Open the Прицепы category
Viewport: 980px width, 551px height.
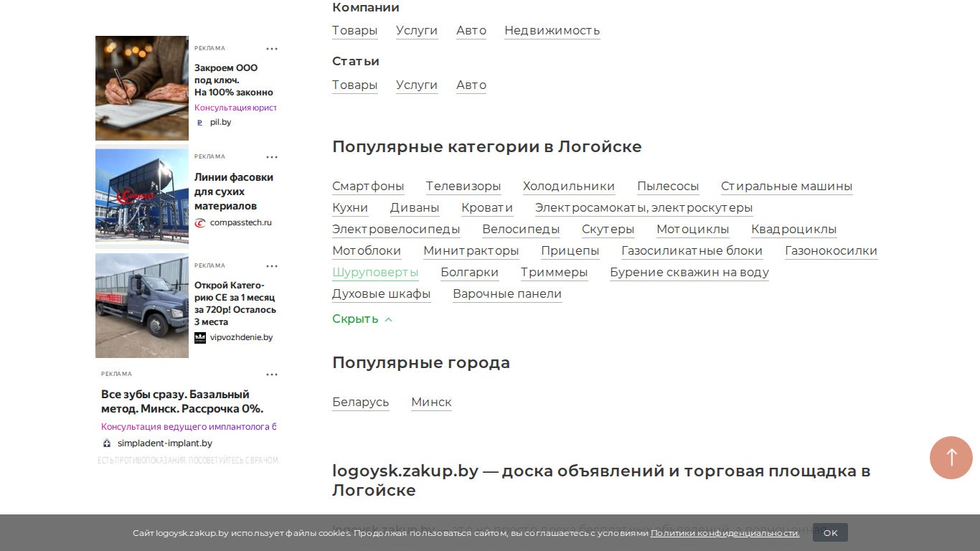click(570, 251)
